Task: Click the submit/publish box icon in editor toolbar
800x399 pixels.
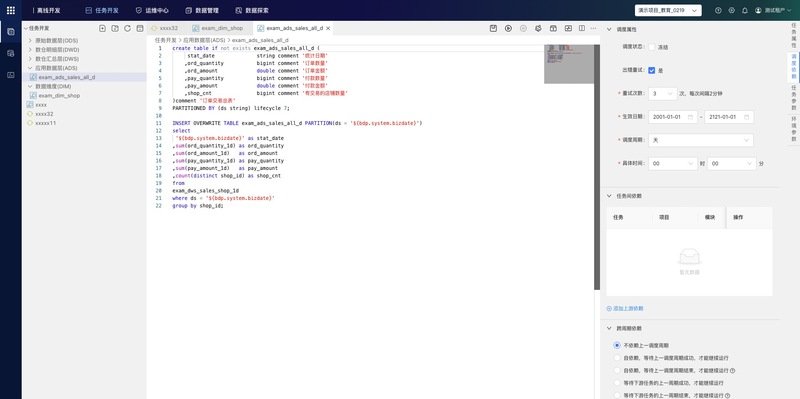Action: (553, 29)
